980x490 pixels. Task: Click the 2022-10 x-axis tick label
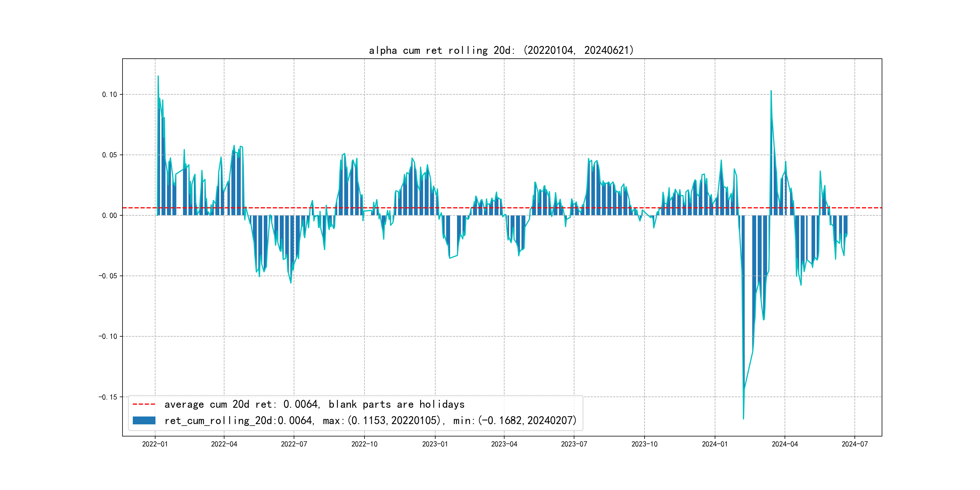(x=364, y=444)
